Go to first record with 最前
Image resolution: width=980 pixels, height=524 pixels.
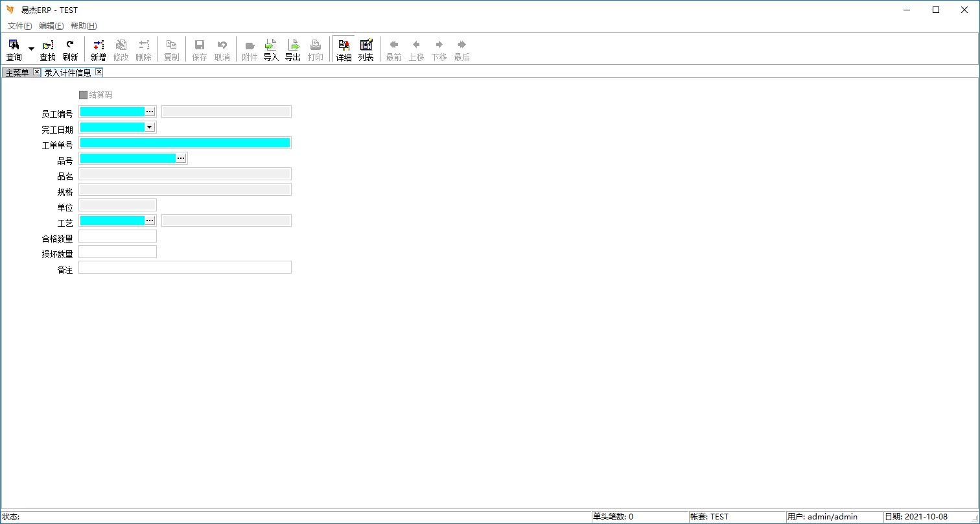(x=393, y=50)
